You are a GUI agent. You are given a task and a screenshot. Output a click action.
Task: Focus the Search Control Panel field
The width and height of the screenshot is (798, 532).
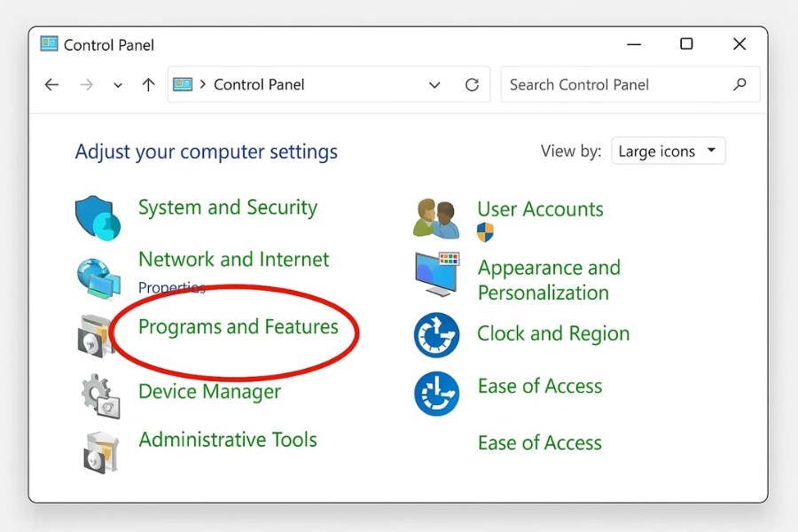pyautogui.click(x=616, y=85)
